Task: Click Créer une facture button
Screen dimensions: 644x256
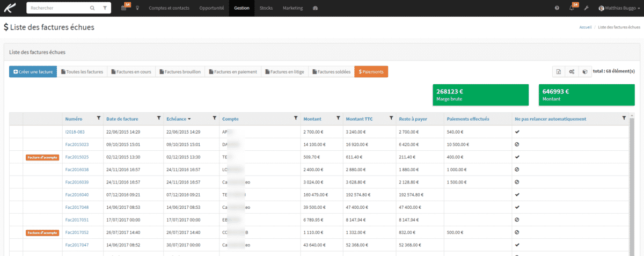Action: click(x=33, y=71)
